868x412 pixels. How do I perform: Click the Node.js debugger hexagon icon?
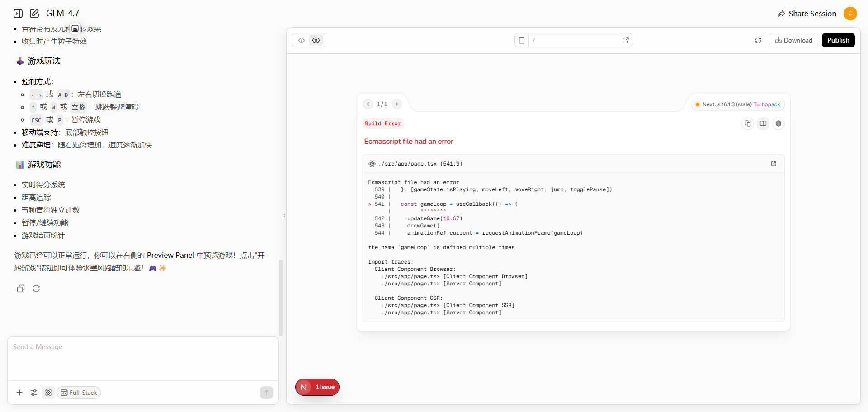(x=778, y=123)
